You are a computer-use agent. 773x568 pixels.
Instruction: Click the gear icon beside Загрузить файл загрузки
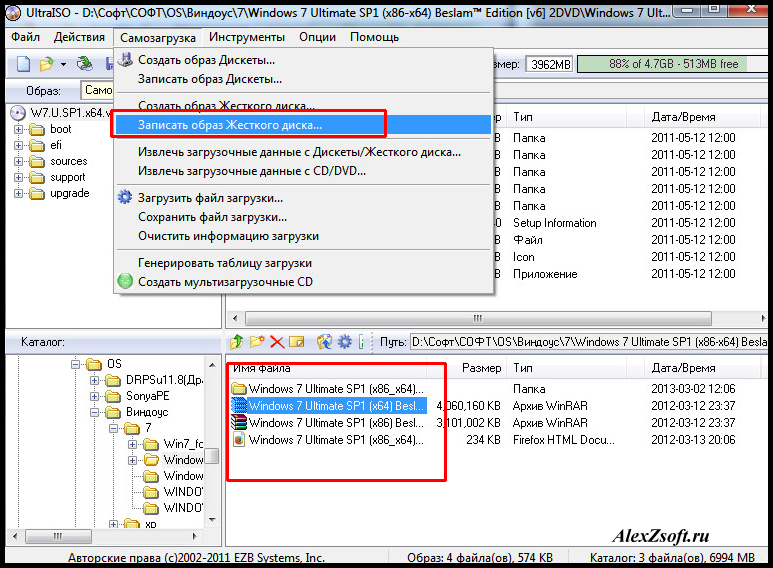(125, 198)
